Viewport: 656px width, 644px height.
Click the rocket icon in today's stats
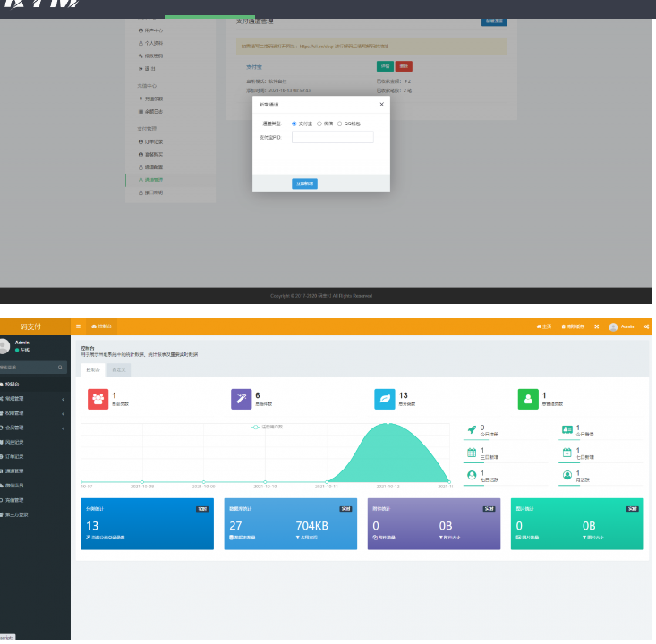click(x=472, y=430)
